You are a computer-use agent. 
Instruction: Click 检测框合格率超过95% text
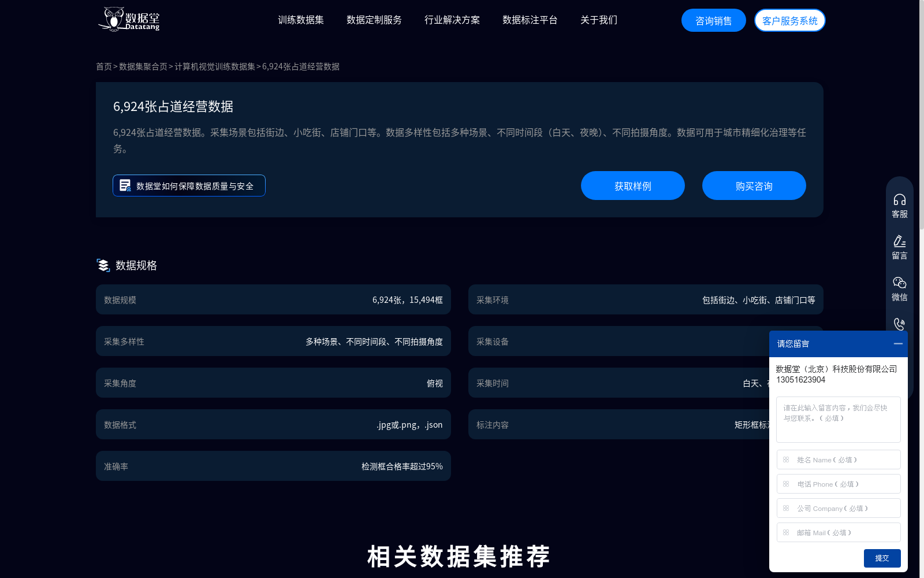click(x=402, y=466)
